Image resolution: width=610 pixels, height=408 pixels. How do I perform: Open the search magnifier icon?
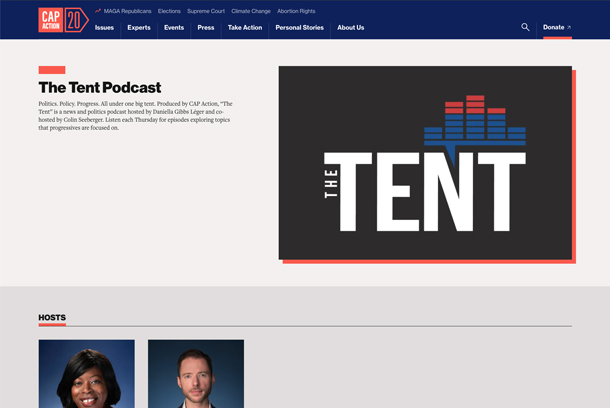pyautogui.click(x=525, y=27)
